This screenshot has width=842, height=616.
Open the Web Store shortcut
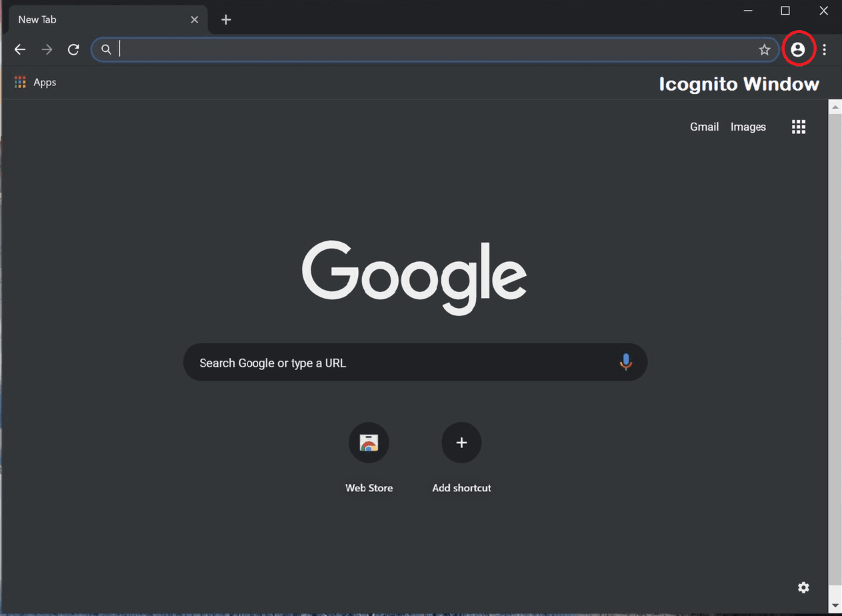(369, 457)
